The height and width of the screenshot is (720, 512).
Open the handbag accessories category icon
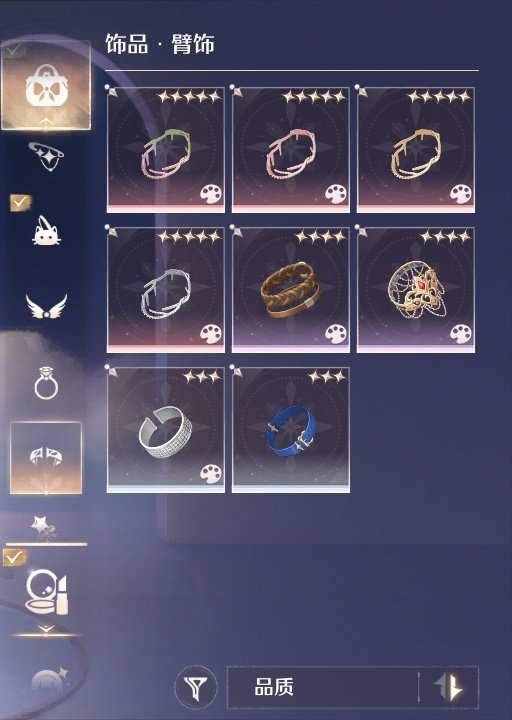(x=46, y=85)
